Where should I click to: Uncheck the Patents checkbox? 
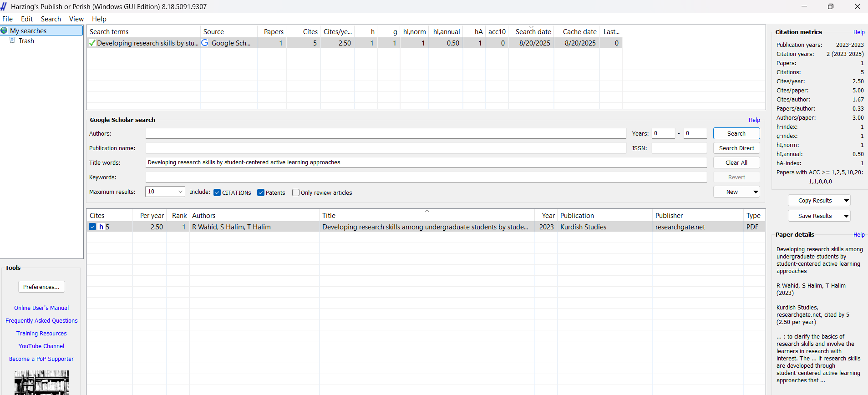[x=261, y=192]
